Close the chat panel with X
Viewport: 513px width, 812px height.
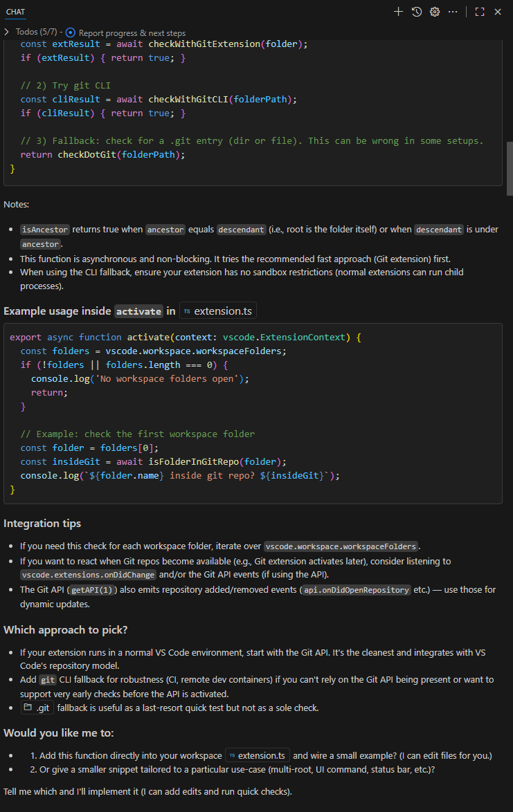coord(498,12)
